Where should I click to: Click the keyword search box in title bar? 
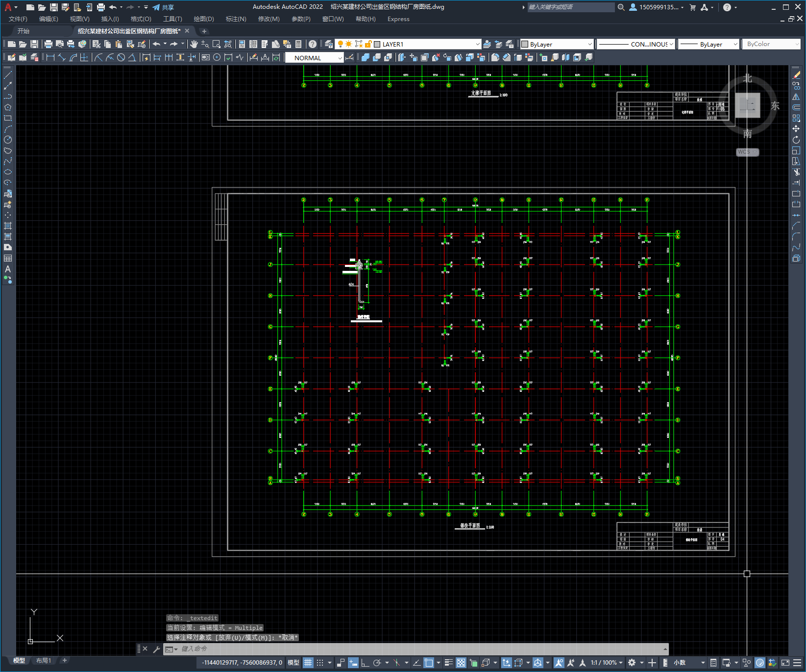point(571,7)
